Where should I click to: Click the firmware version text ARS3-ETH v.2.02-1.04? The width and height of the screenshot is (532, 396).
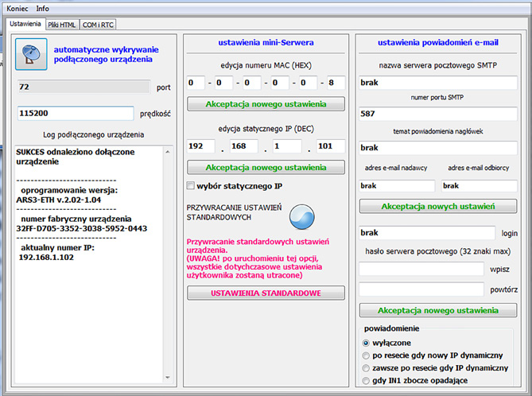click(59, 200)
